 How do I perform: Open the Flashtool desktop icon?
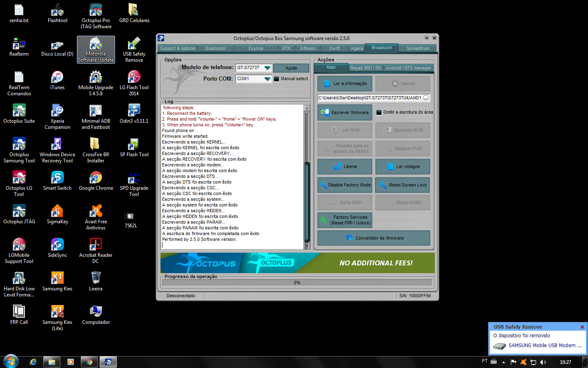(x=57, y=13)
